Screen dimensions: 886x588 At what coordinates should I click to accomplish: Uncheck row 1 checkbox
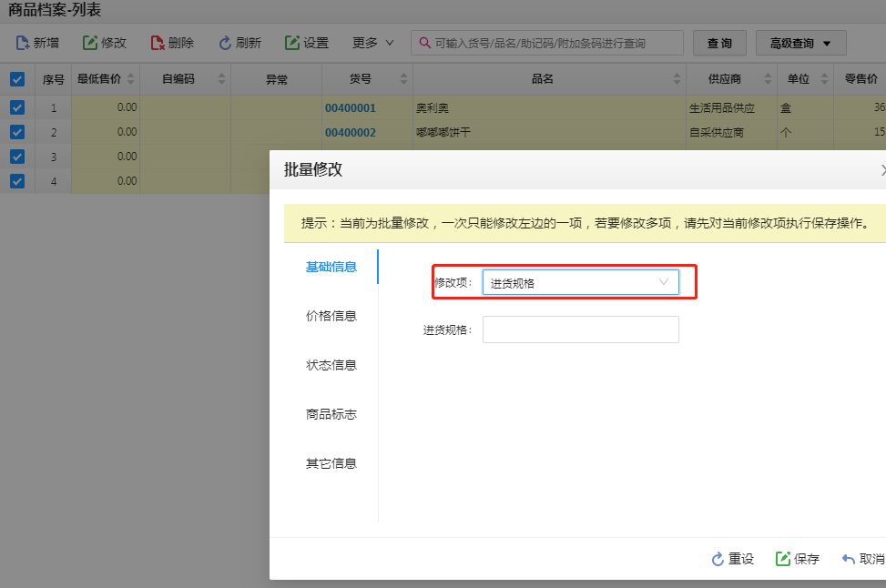(x=17, y=107)
